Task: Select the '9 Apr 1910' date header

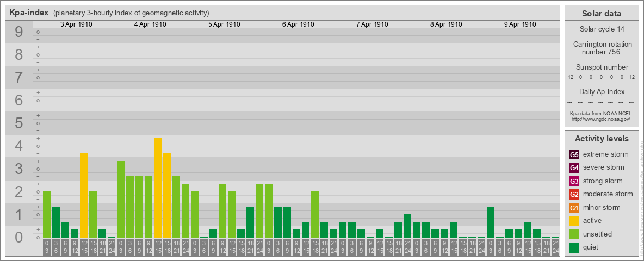Action: (520, 24)
